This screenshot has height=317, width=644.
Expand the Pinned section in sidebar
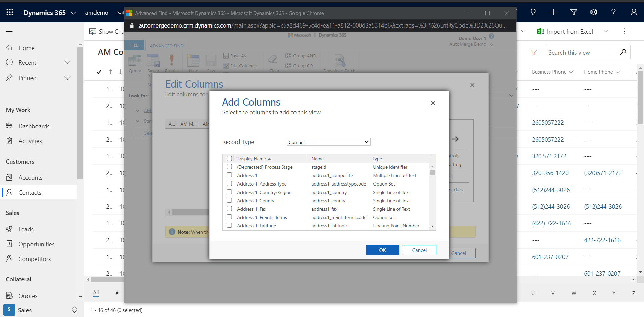(67, 78)
